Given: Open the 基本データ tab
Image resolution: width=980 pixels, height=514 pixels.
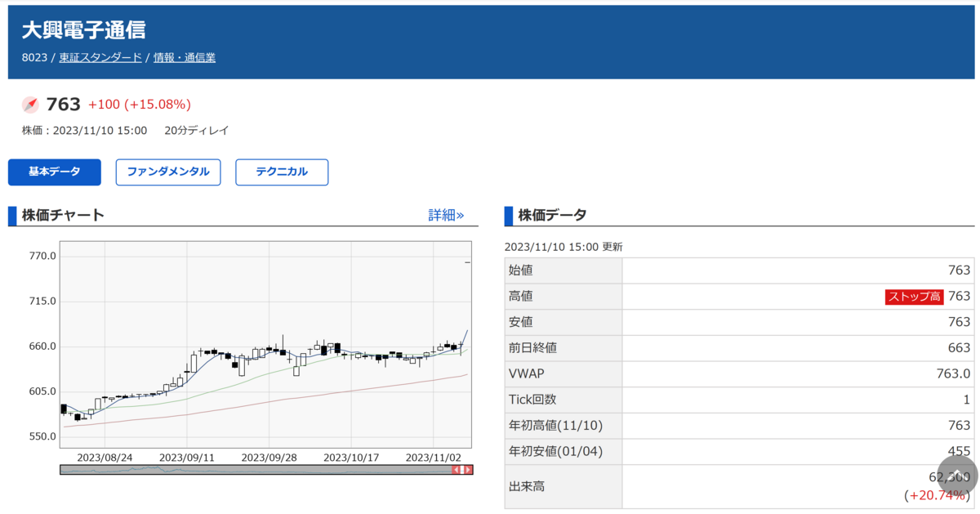Looking at the screenshot, I should [x=55, y=172].
